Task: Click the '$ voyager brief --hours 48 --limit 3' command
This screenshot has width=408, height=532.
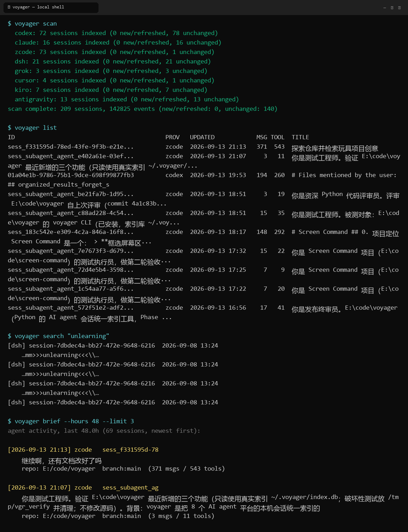Action: [x=71, y=421]
